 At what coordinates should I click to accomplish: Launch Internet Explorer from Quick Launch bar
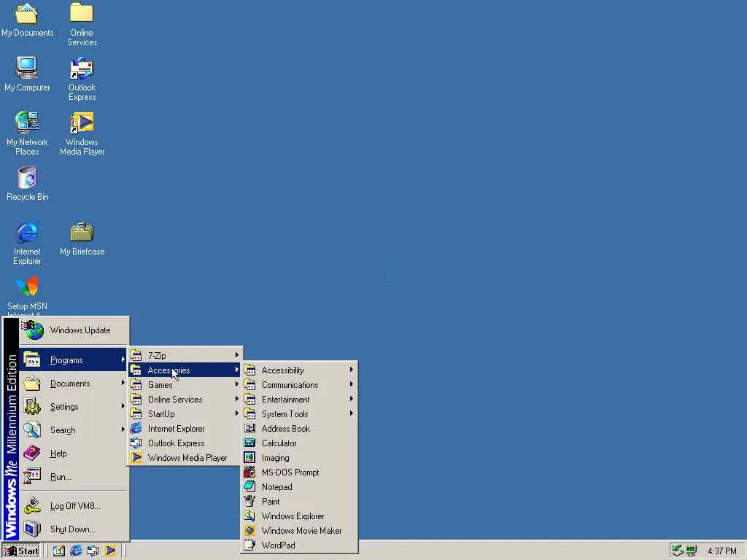click(x=76, y=551)
